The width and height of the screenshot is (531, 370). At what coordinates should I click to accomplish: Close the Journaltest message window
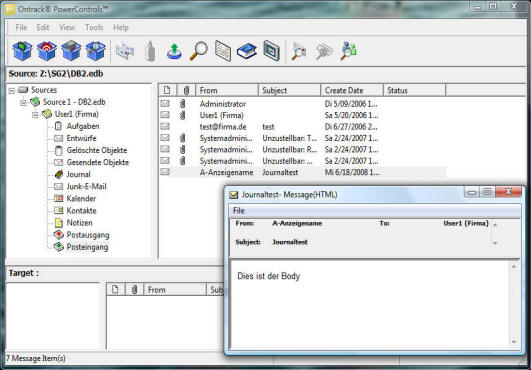click(x=508, y=192)
